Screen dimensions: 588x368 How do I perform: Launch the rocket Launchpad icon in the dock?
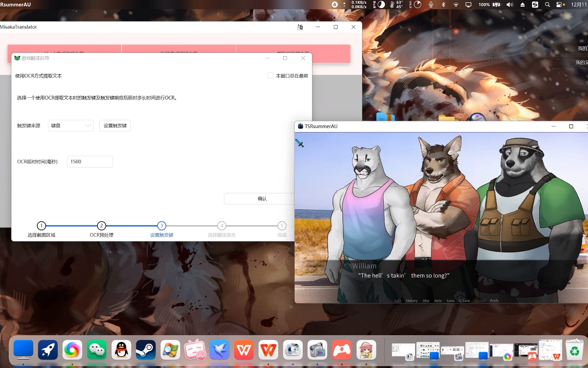pyautogui.click(x=48, y=350)
